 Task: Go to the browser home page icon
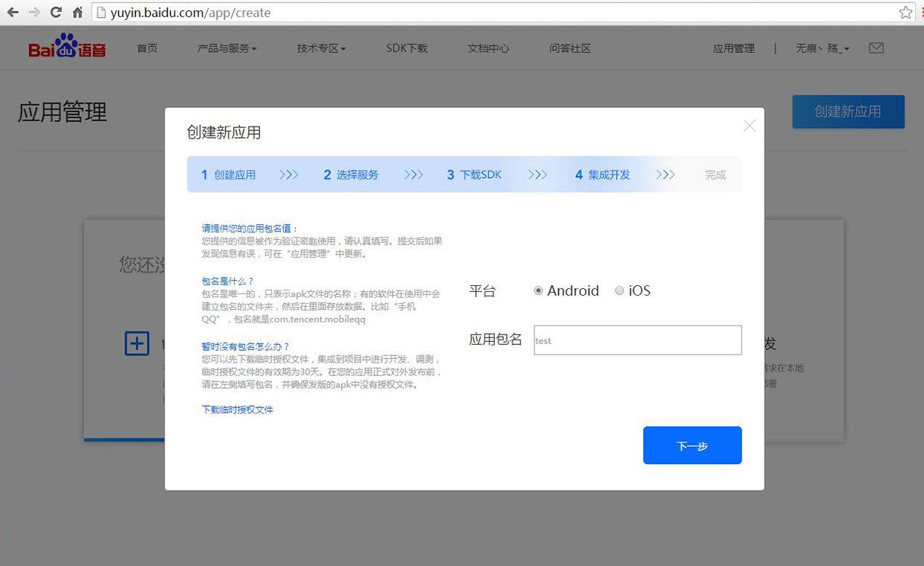tap(77, 13)
